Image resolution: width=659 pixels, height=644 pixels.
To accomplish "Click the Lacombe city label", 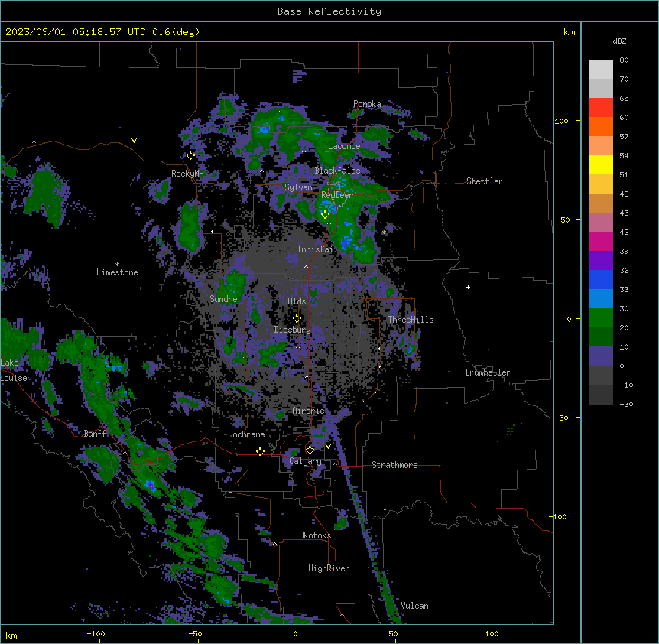I will [x=344, y=146].
